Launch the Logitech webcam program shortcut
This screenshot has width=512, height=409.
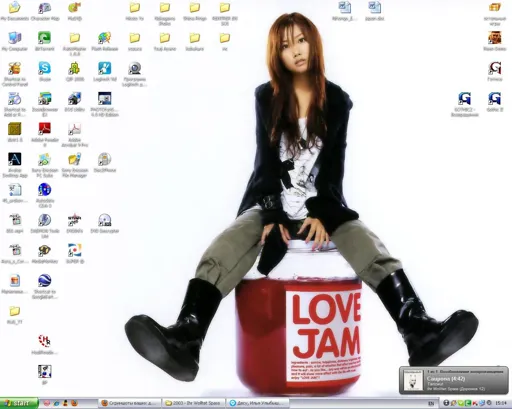coord(134,68)
